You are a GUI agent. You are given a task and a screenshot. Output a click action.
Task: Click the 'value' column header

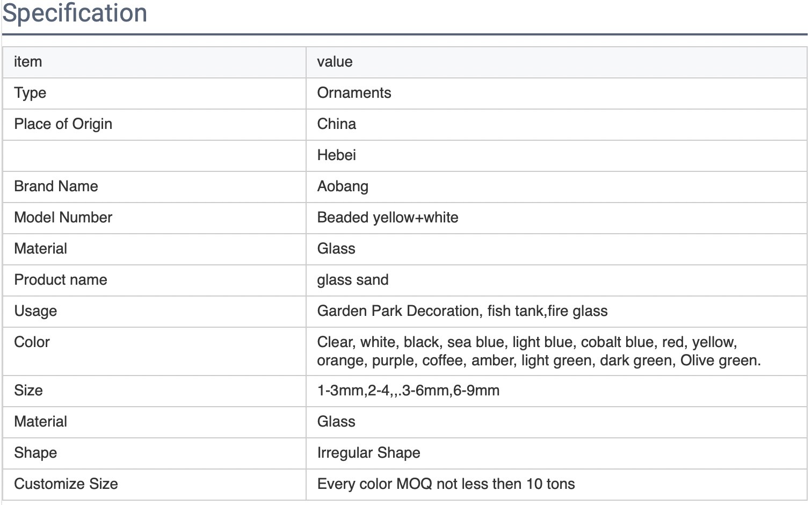335,62
